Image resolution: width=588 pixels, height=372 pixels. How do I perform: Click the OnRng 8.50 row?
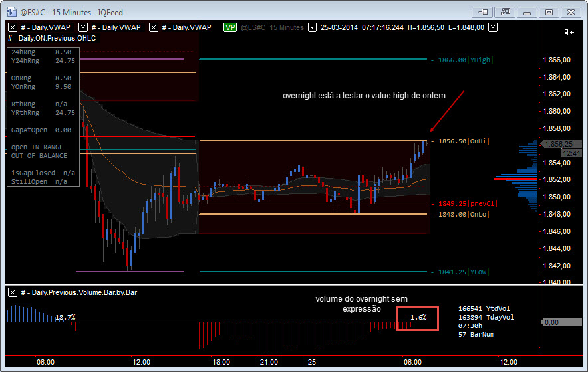(x=41, y=78)
